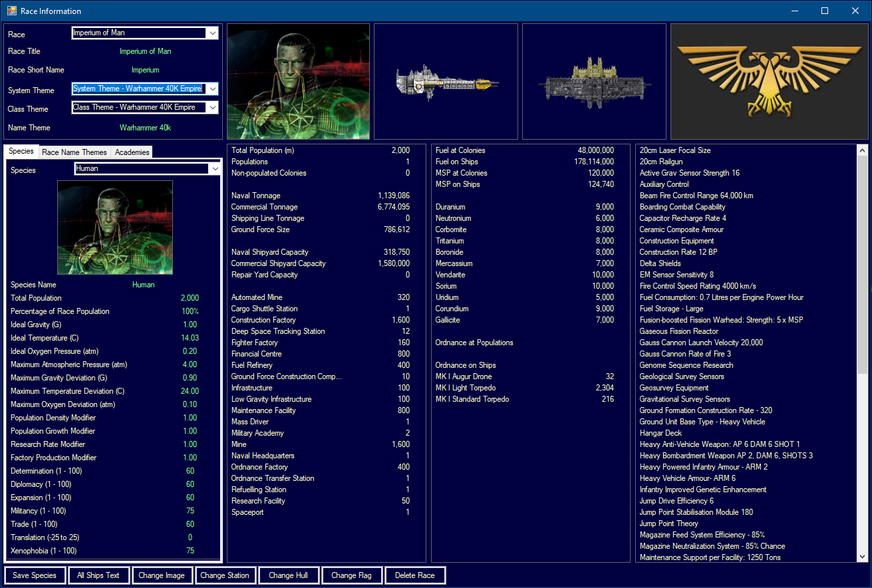Image resolution: width=872 pixels, height=588 pixels.
Task: Open the Species dropdown (Human)
Action: tap(214, 169)
